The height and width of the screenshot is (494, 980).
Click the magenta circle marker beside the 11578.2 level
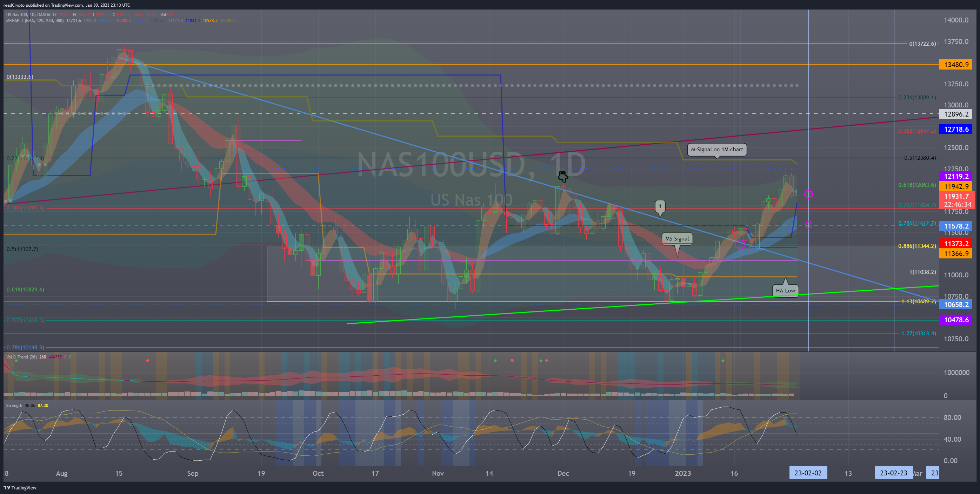click(x=809, y=225)
